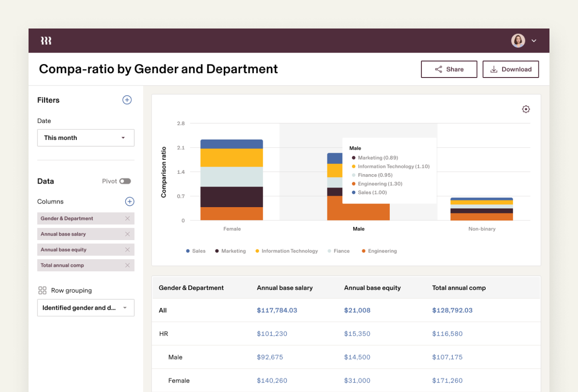Image resolution: width=578 pixels, height=392 pixels.
Task: Toggle the Marketing legend swatch
Action: point(217,251)
